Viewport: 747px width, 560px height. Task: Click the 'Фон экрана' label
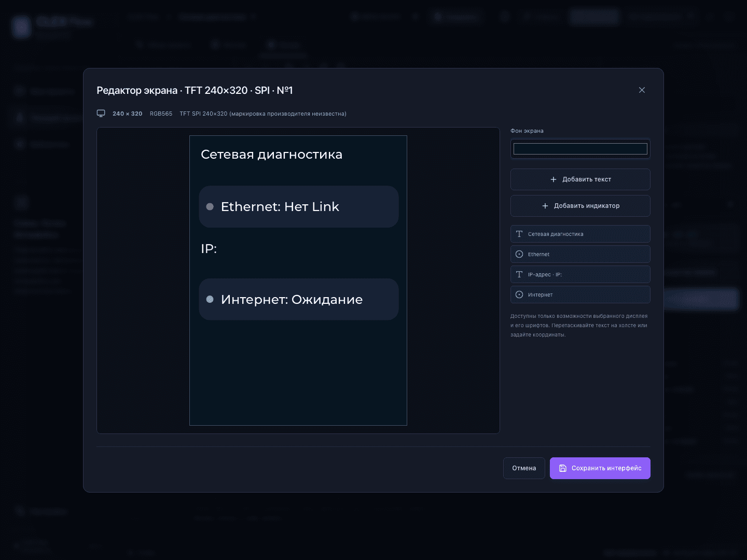(527, 131)
